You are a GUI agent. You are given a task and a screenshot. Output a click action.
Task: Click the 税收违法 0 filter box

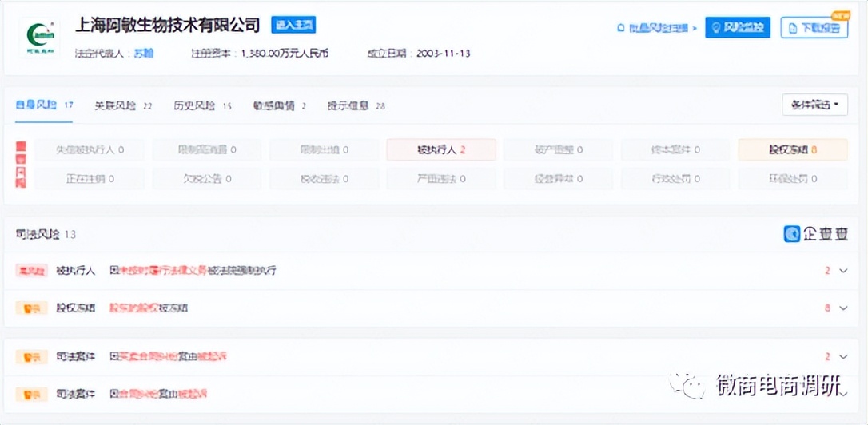[325, 179]
